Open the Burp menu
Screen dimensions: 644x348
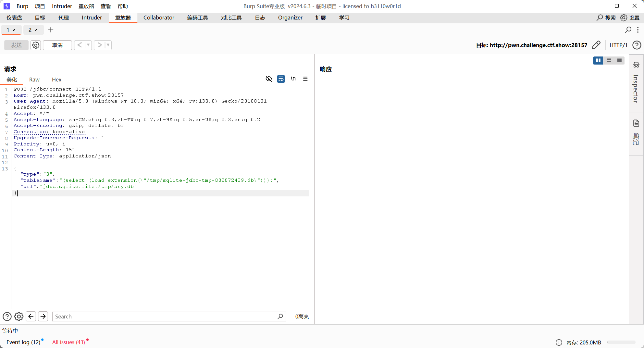(x=22, y=6)
